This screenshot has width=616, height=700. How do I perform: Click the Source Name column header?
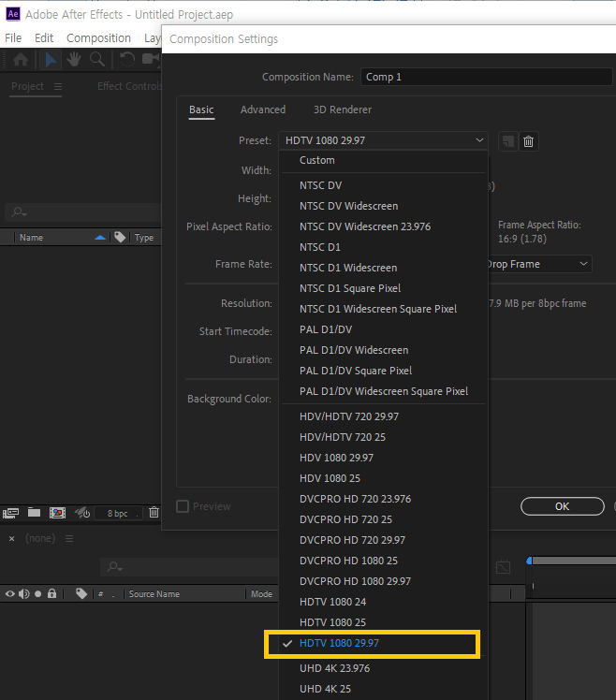154,594
